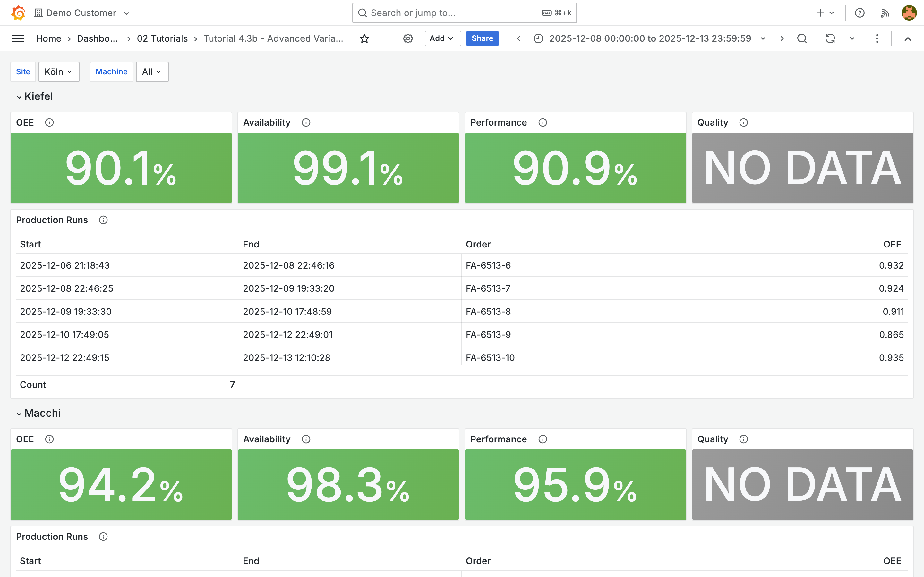Open the Site Köln dropdown
924x577 pixels.
pyautogui.click(x=59, y=72)
